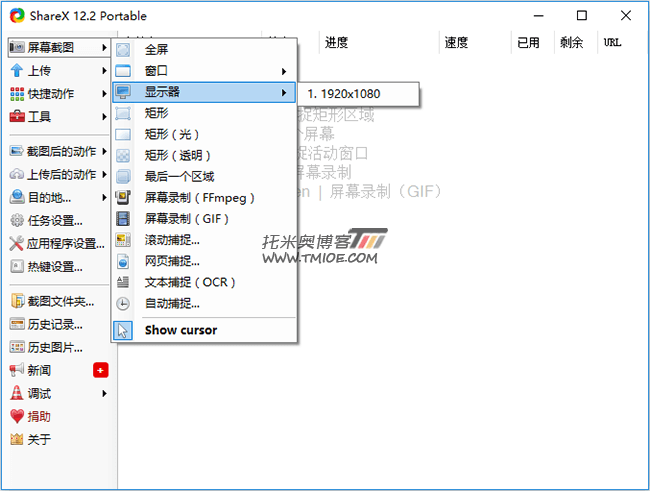
Task: Click the wrench icon beside 应用程序设置
Action: click(17, 243)
